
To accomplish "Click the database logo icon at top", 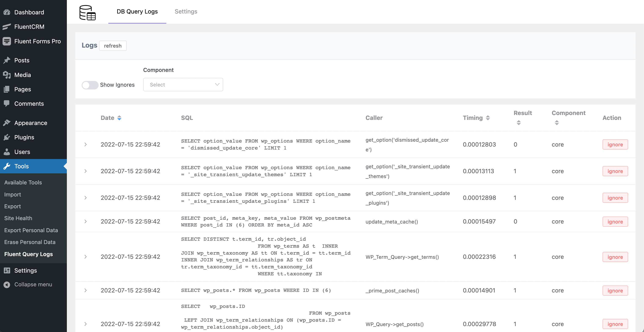I will (x=87, y=12).
